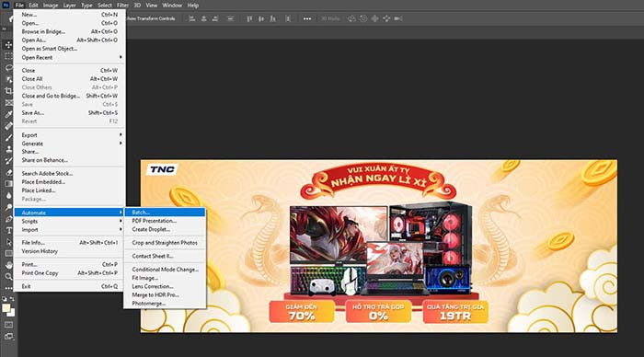This screenshot has height=357, width=644.
Task: Select the History Brush tool
Action: (8, 161)
